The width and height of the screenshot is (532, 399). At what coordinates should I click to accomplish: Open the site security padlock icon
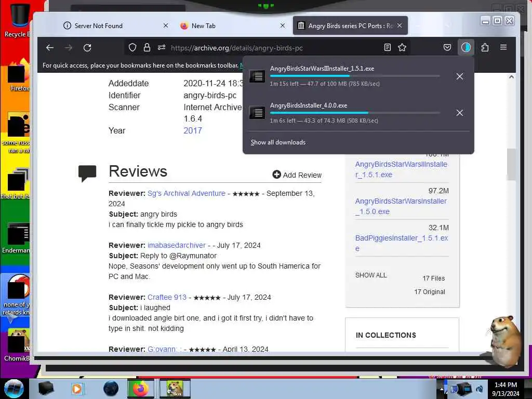(147, 48)
